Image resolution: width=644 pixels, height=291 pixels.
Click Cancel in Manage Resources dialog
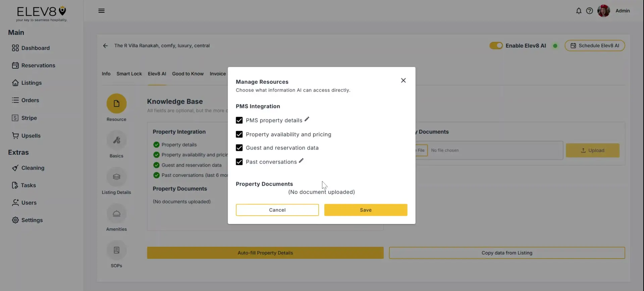pyautogui.click(x=277, y=210)
